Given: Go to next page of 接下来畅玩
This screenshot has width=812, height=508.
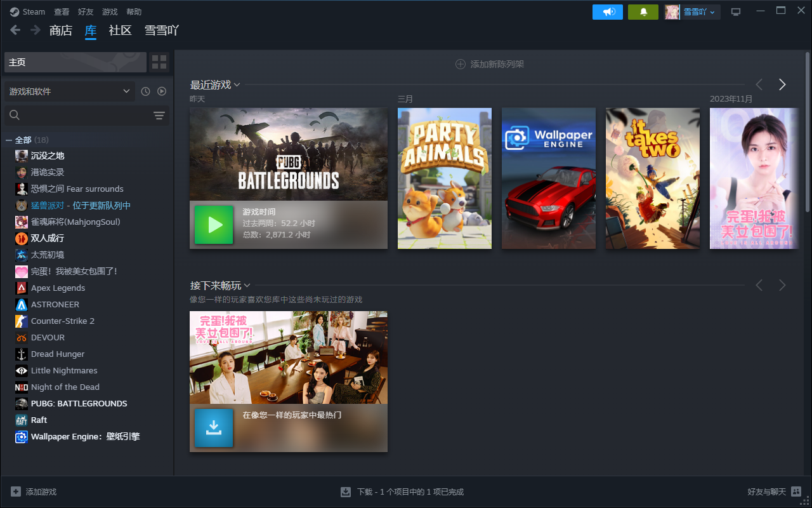Looking at the screenshot, I should tap(782, 285).
